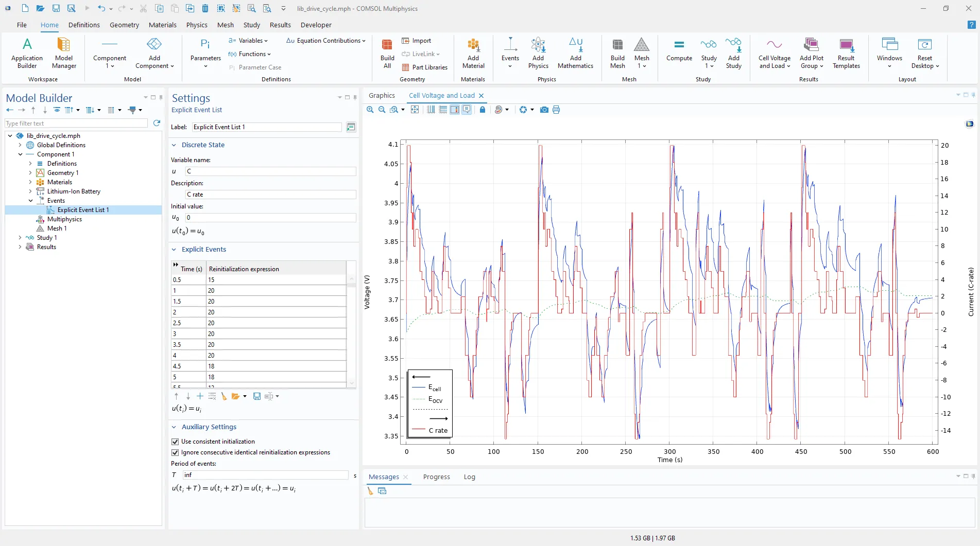The height and width of the screenshot is (546, 980).
Task: Expand the Study 1 tree node
Action: (20, 238)
